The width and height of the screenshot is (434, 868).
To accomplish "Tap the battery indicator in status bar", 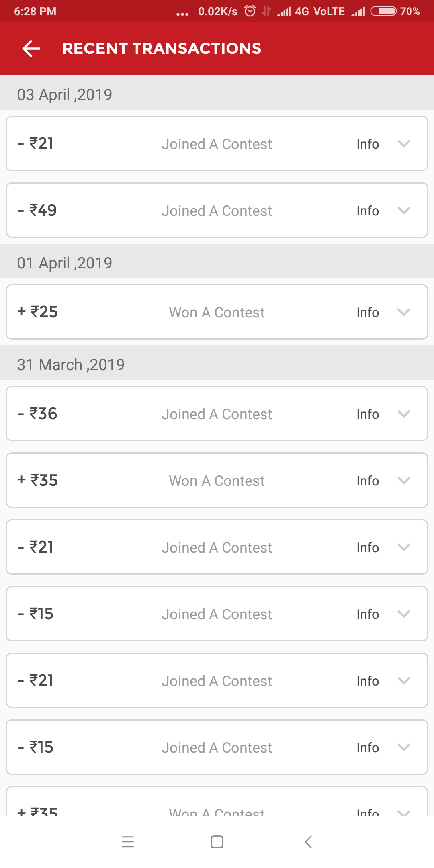I will pyautogui.click(x=383, y=11).
